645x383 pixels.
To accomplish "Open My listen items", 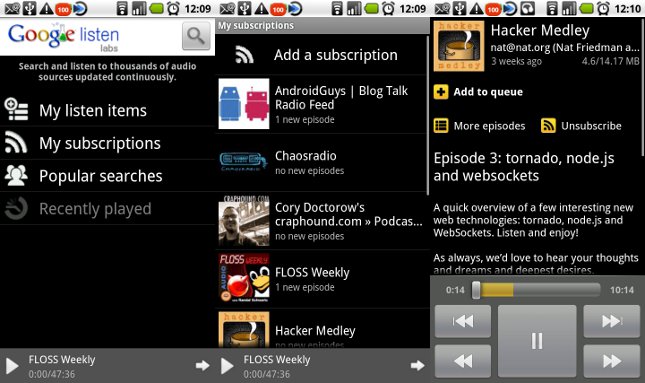I will pos(107,110).
